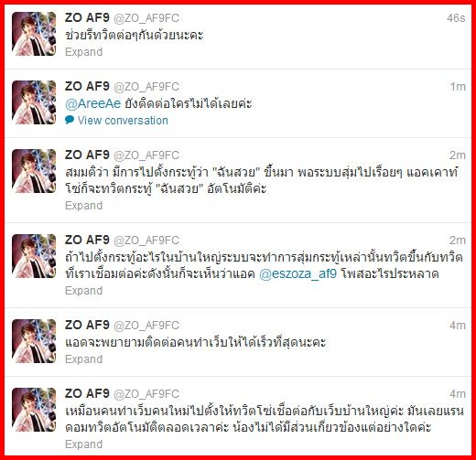The height and width of the screenshot is (460, 476).
Task: Click the avatar of the 1m tweet
Action: [34, 102]
